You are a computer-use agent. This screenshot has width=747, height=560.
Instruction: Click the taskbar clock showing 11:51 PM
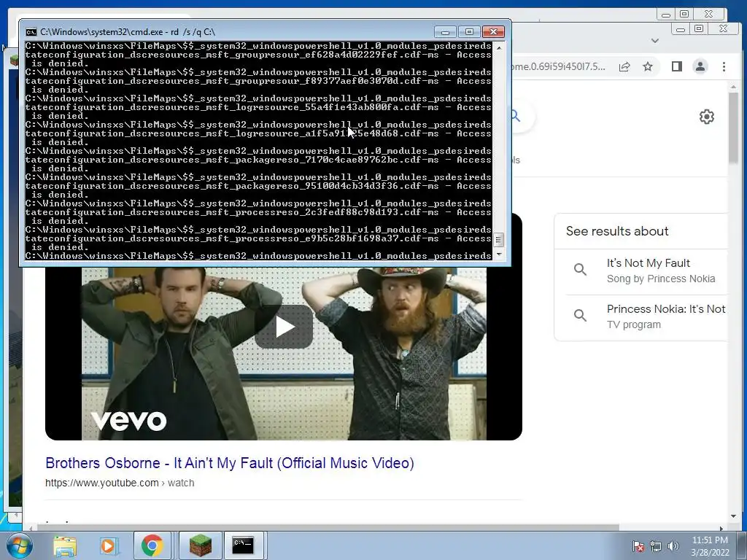click(710, 540)
